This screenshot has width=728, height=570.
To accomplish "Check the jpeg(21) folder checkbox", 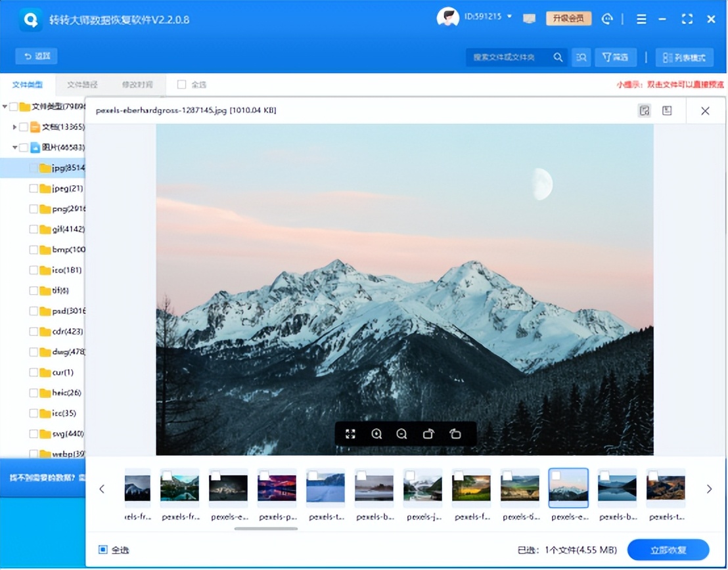I will coord(34,188).
